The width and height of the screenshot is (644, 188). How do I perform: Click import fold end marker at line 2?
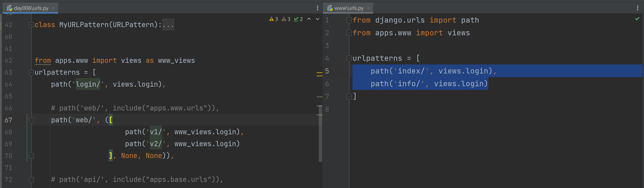[x=349, y=32]
